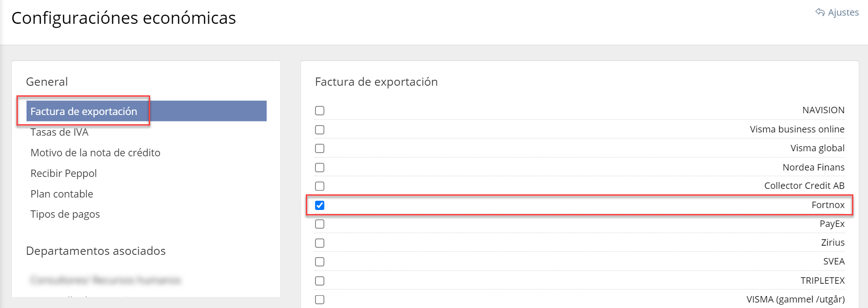This screenshot has height=308, width=868.
Task: Select Plan contable in the sidebar
Action: [x=62, y=194]
